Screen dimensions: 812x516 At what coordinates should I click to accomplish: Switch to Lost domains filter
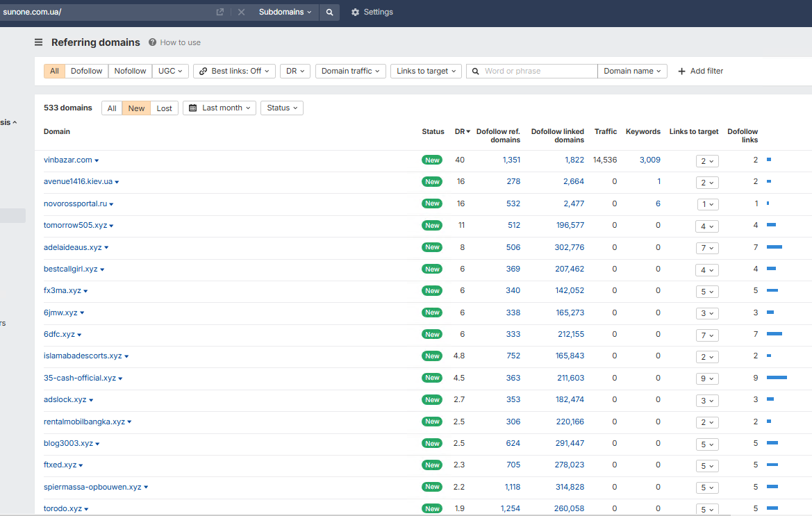point(164,108)
